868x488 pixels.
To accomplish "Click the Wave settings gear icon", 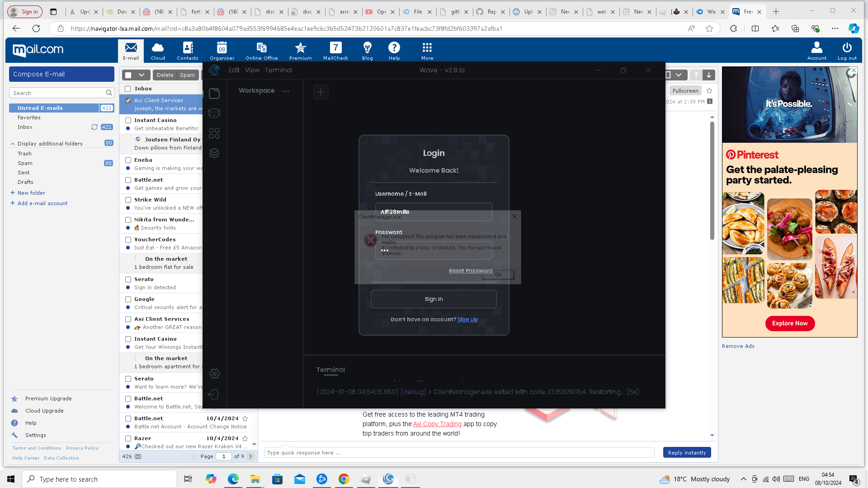I will [215, 374].
